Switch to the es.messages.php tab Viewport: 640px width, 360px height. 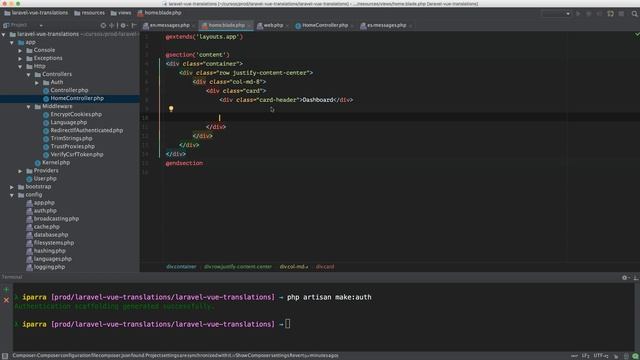coord(386,25)
